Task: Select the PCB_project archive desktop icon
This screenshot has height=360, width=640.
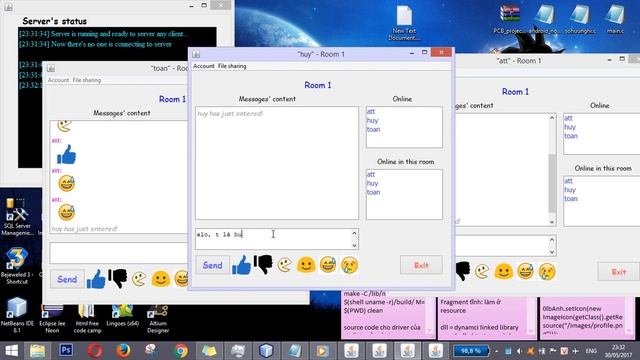Action: coord(509,19)
